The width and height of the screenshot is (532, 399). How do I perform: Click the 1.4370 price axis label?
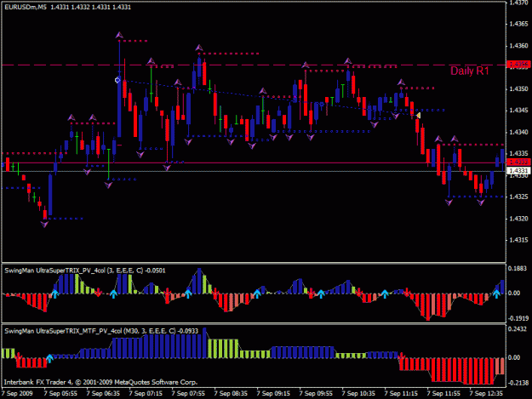[x=518, y=3]
